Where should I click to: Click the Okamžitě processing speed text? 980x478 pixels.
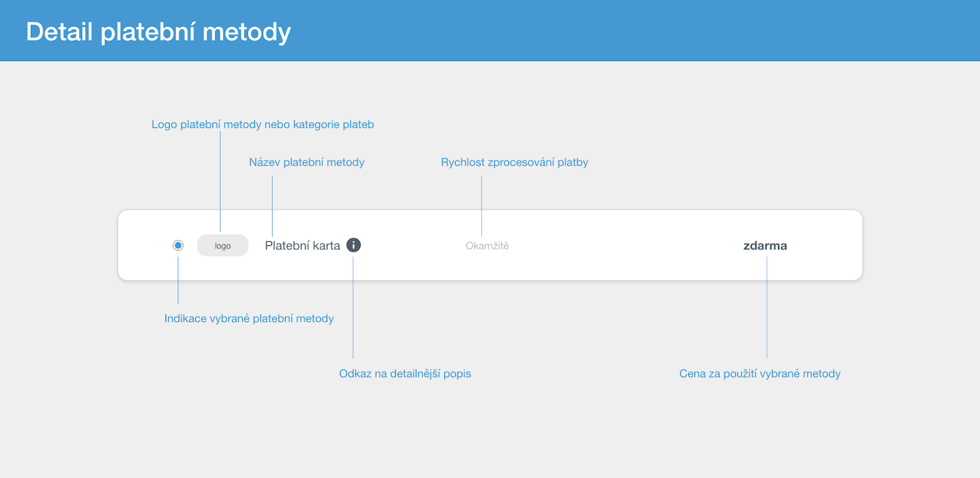point(487,246)
